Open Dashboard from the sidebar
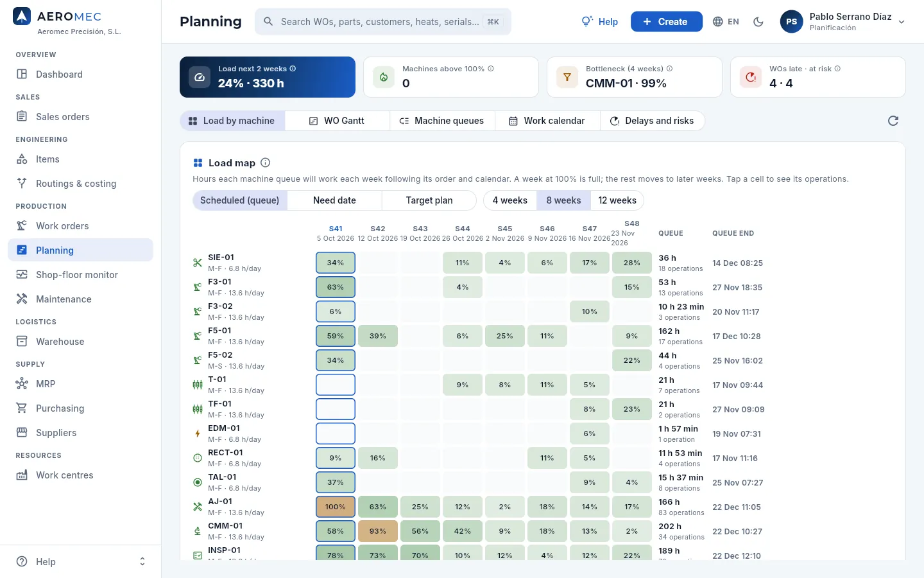Image resolution: width=924 pixels, height=578 pixels. 81,74
